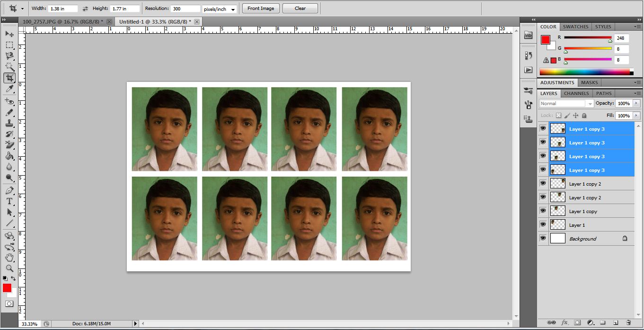Reset default foreground and background colors
644x330 pixels.
5,278
